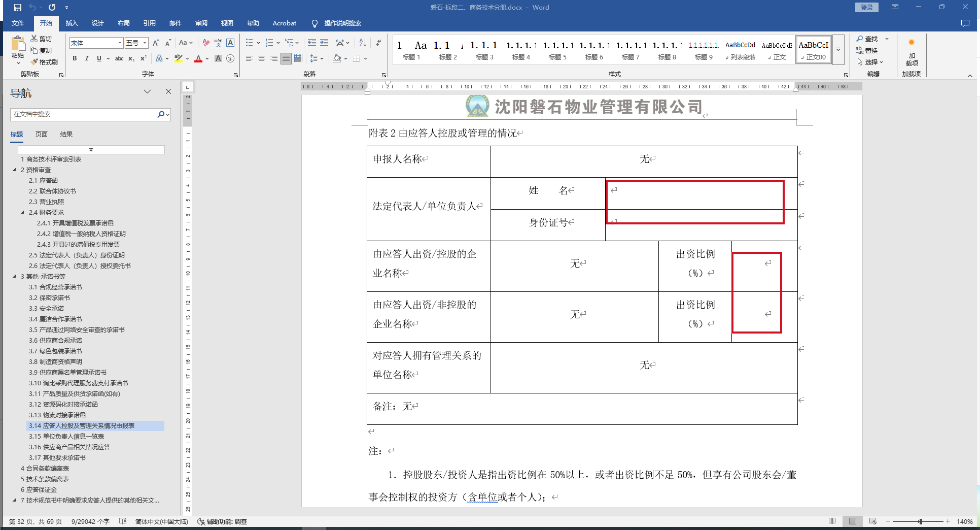Open the line spacing dropdown
The image size is (980, 530).
(317, 58)
